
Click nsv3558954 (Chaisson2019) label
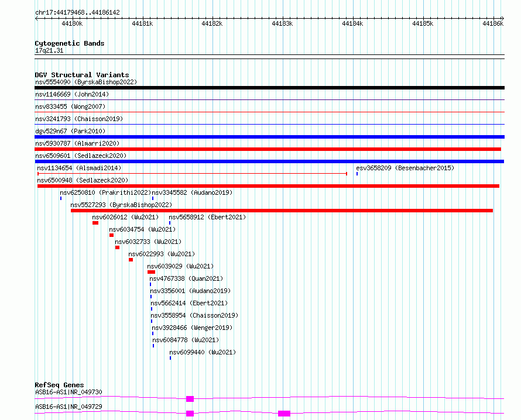(195, 315)
